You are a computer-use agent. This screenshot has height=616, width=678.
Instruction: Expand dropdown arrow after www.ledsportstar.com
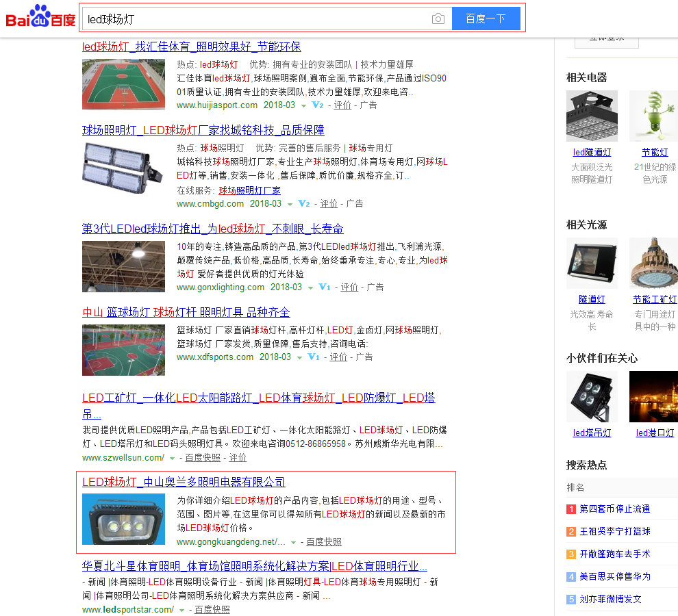tap(182, 610)
